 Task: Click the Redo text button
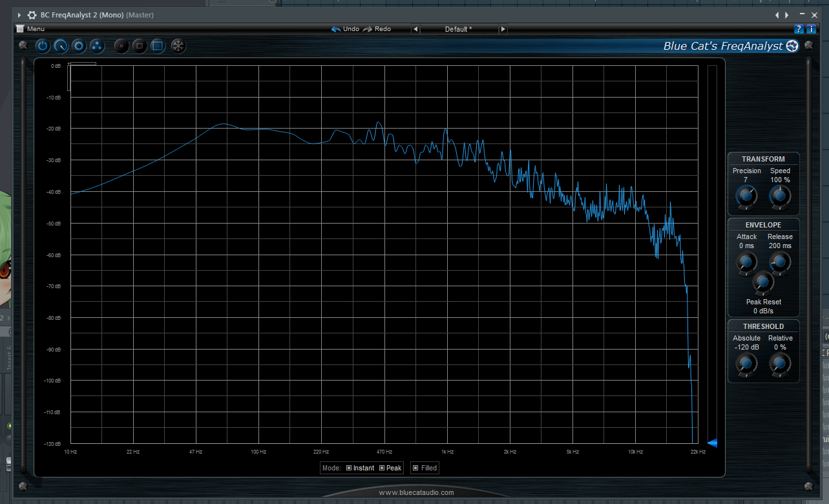[x=383, y=29]
